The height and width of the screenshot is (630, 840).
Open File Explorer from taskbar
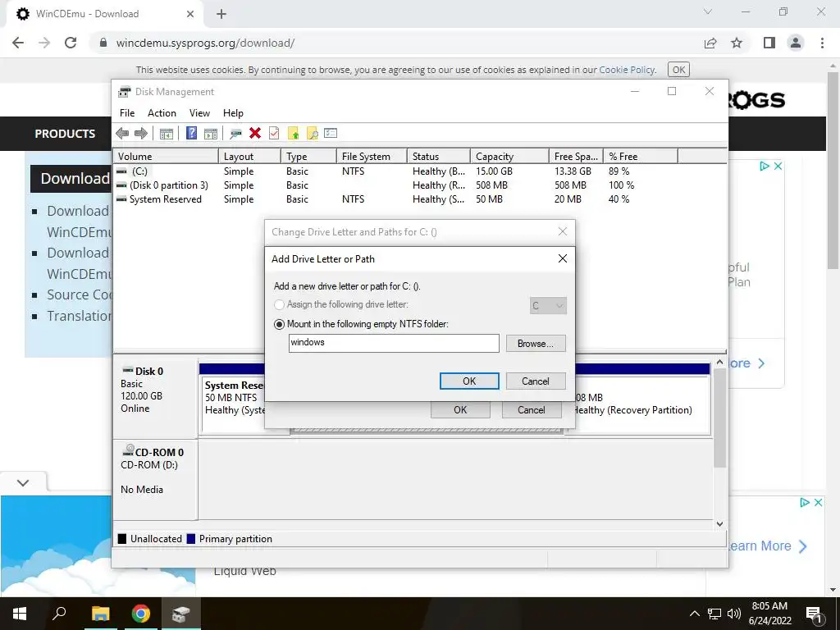click(100, 614)
